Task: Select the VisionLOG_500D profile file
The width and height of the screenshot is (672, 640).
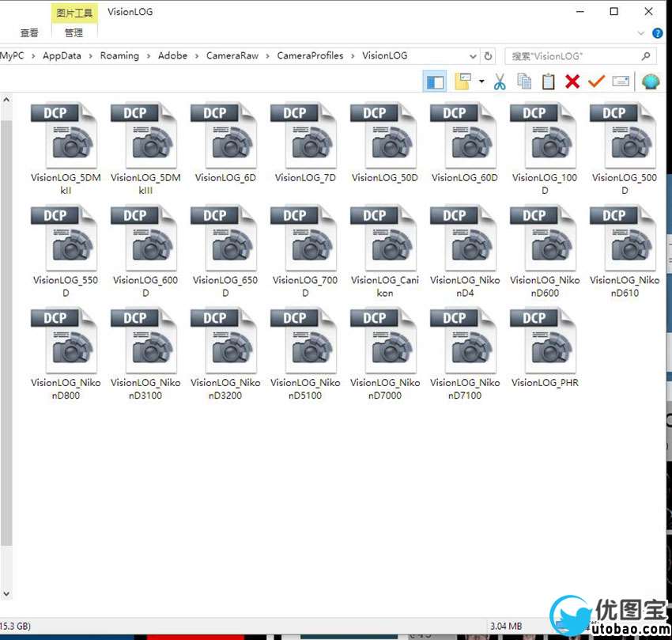Action: tap(625, 149)
